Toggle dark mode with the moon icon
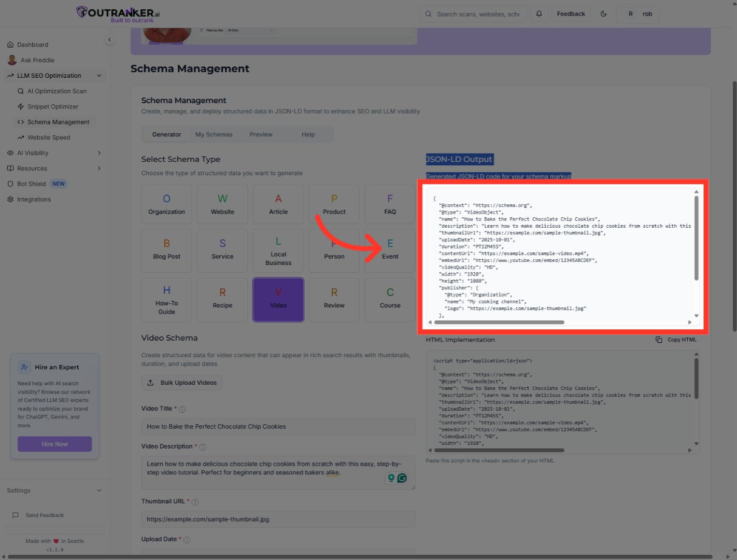 click(603, 13)
